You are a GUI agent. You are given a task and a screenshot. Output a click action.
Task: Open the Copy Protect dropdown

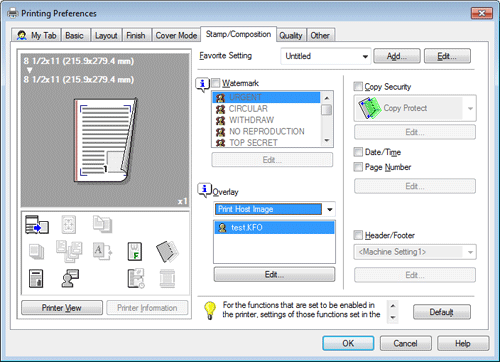[x=415, y=108]
